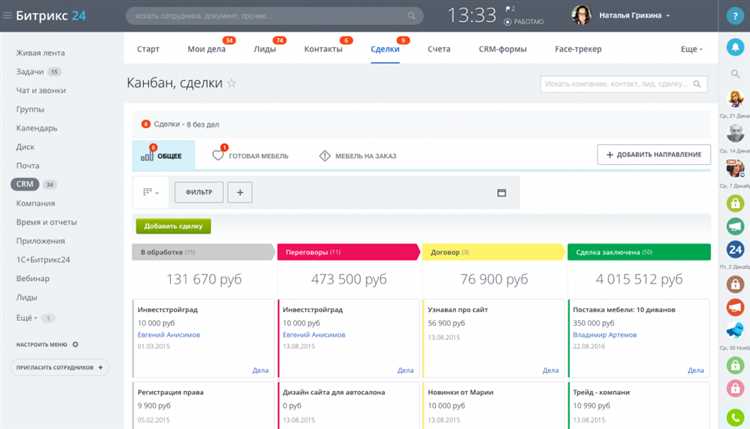Open the kanban view switcher dropdown
The width and height of the screenshot is (750, 429).
pos(151,192)
